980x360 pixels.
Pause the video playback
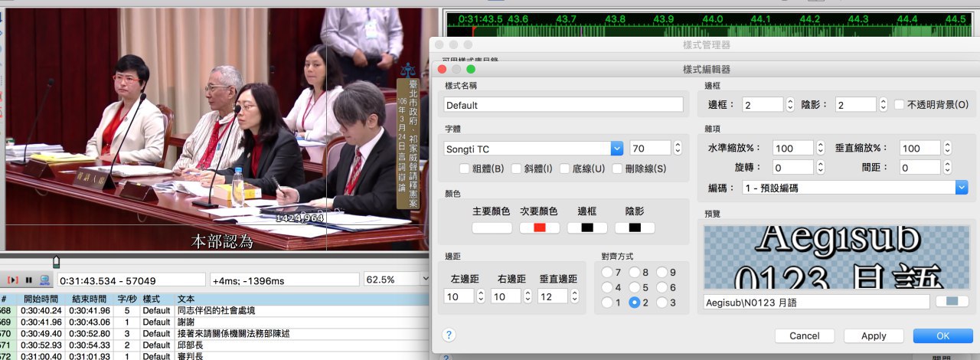29,280
